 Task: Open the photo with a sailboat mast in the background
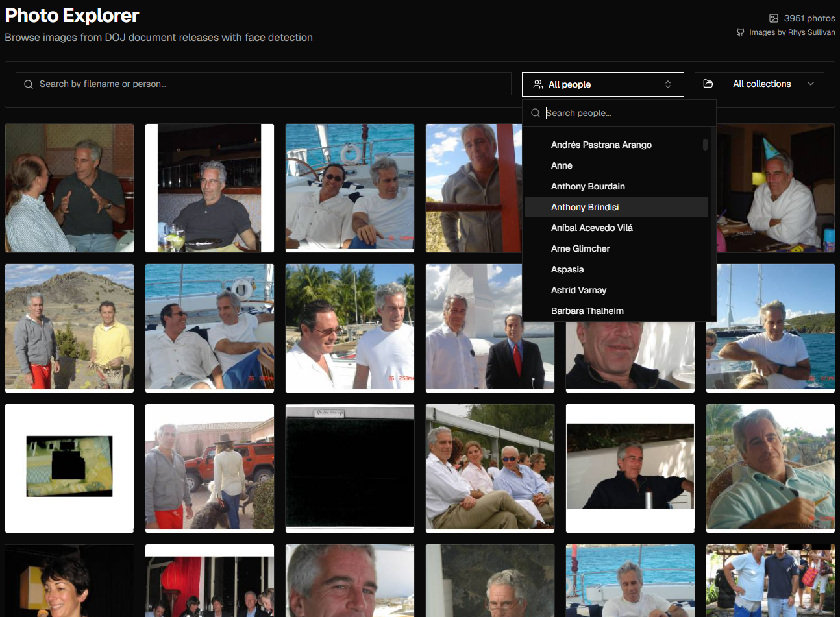click(x=771, y=328)
